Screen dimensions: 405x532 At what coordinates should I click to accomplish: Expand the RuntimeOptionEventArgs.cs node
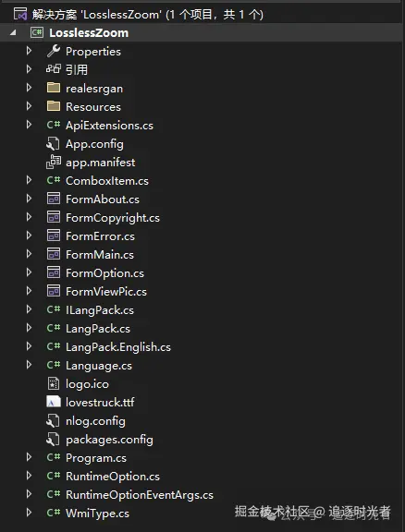30,494
